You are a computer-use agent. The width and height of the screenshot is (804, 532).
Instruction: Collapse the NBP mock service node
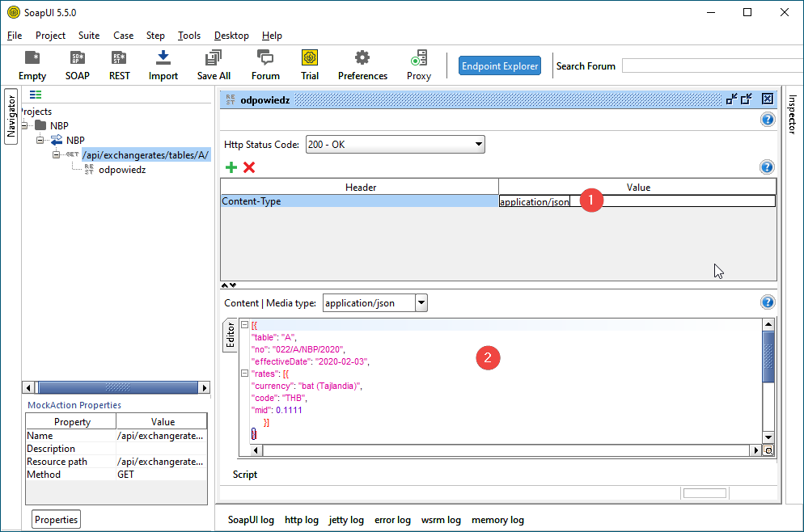coord(40,140)
